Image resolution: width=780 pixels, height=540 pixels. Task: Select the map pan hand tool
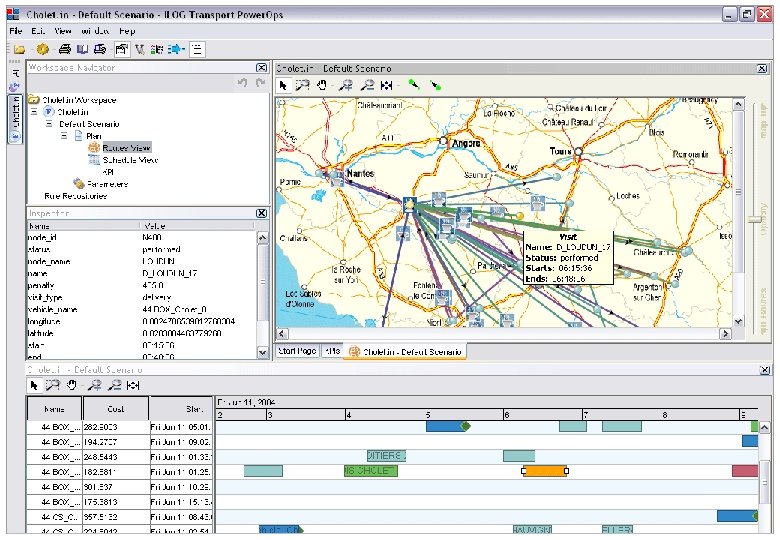pos(322,86)
